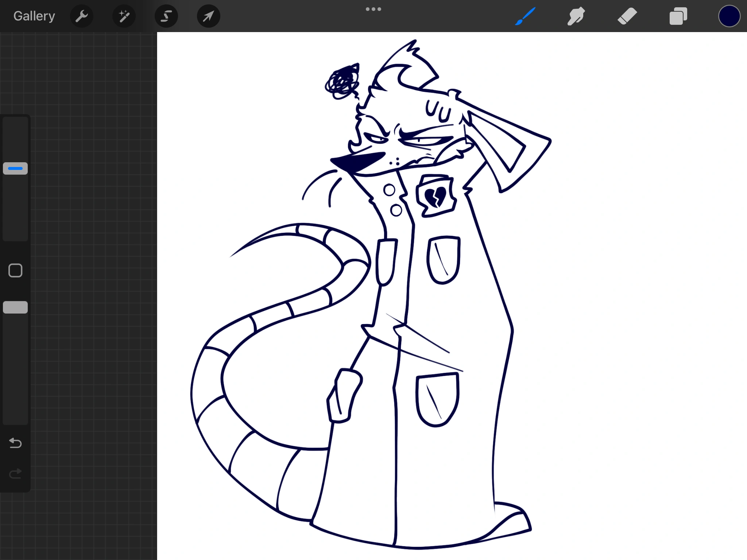Tap the three-dot handle at top
Viewport: 747px width, 560px height.
click(x=373, y=9)
